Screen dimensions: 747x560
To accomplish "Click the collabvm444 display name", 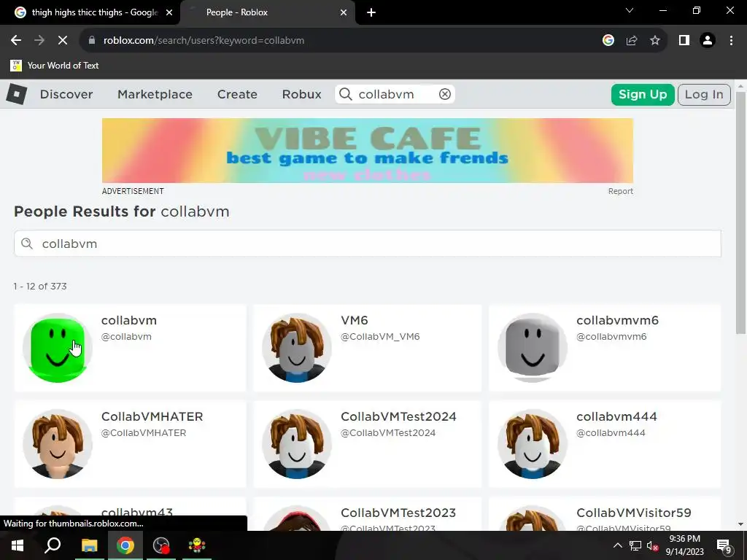I will pyautogui.click(x=616, y=416).
